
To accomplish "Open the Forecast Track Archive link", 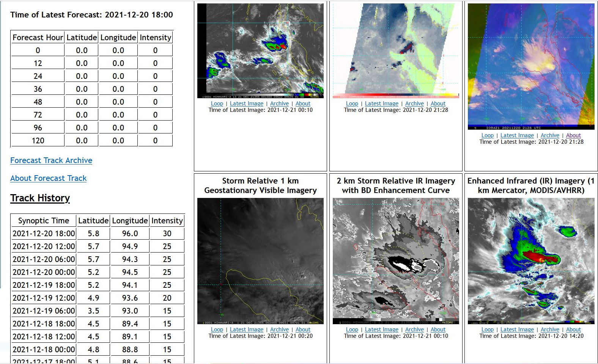I will (51, 160).
